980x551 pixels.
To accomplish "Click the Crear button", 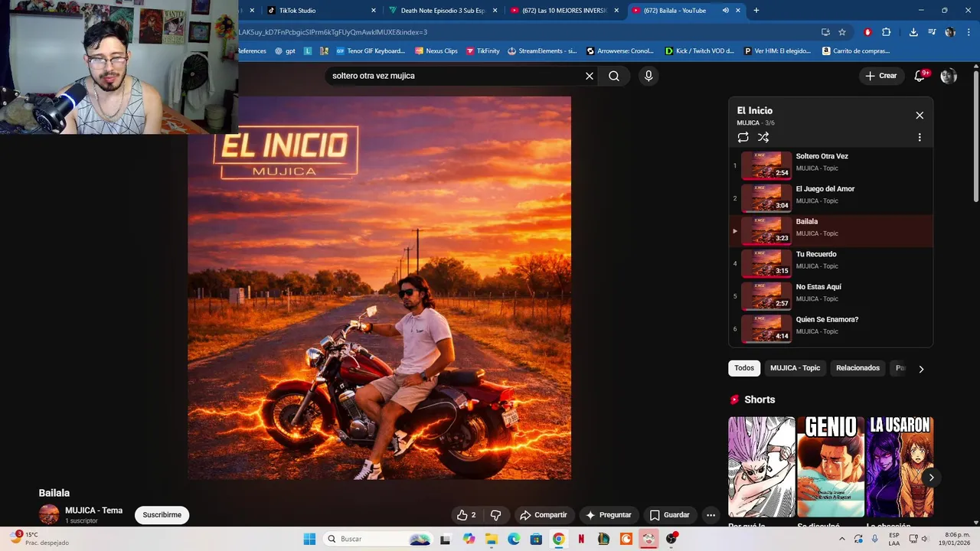I will (881, 76).
